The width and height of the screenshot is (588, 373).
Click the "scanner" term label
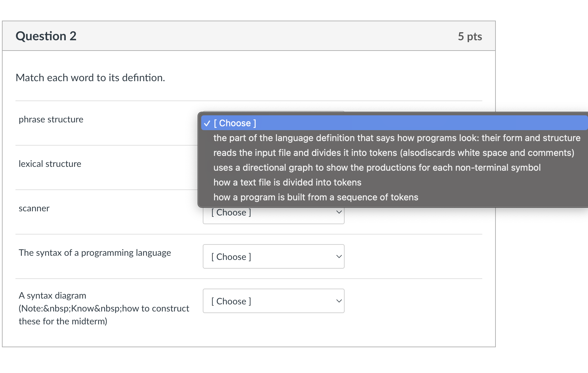(34, 208)
